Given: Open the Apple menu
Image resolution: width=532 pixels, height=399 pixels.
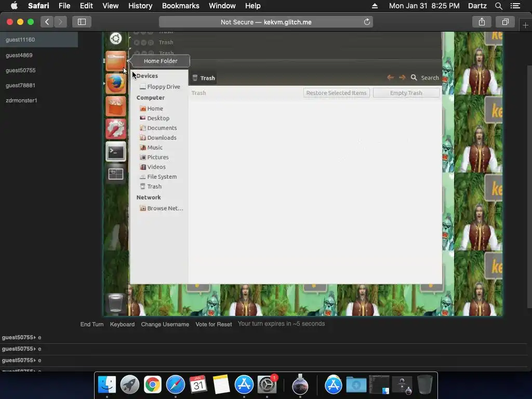Looking at the screenshot, I should tap(14, 6).
